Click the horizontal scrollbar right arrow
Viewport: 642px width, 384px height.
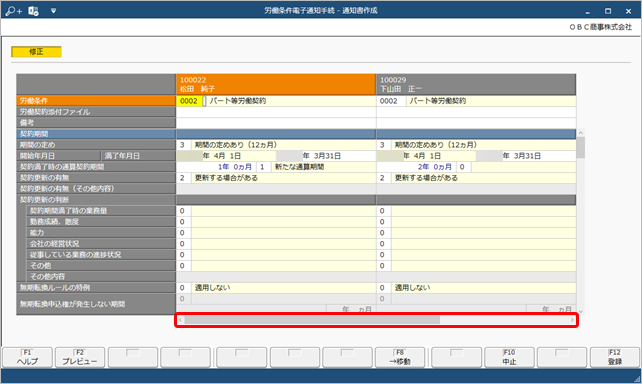572,320
